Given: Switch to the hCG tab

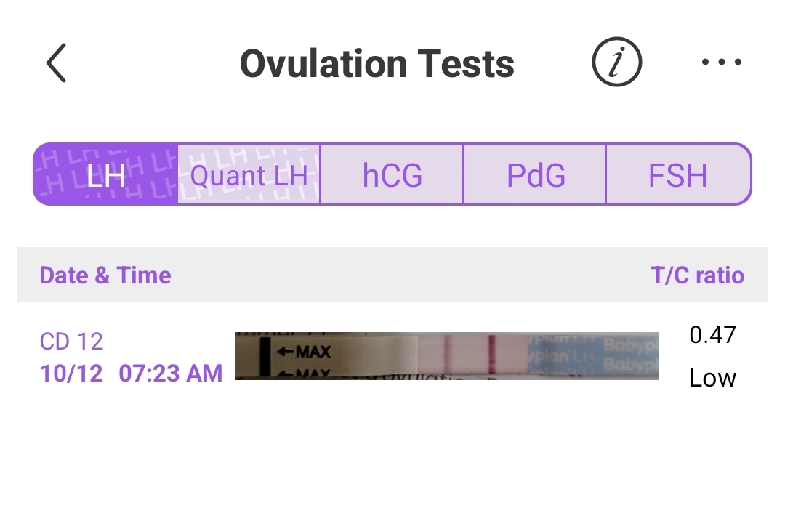Looking at the screenshot, I should click(392, 175).
